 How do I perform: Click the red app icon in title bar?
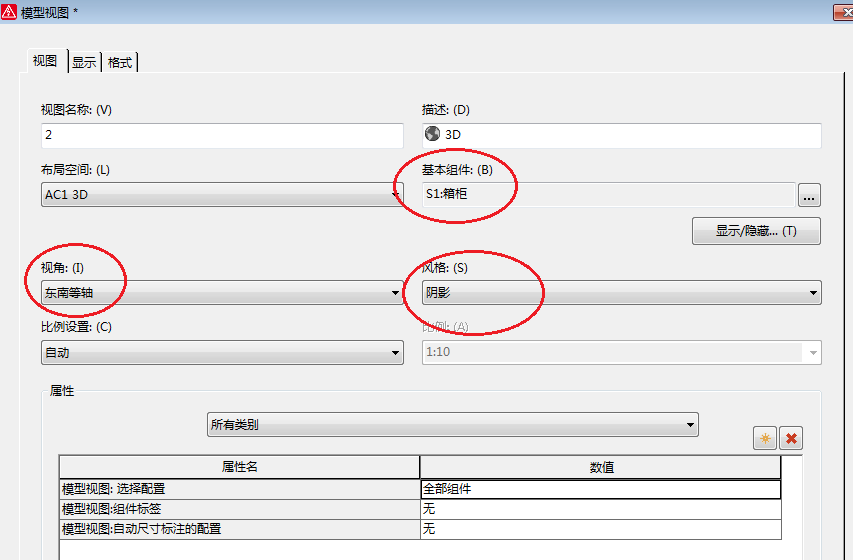click(x=9, y=10)
